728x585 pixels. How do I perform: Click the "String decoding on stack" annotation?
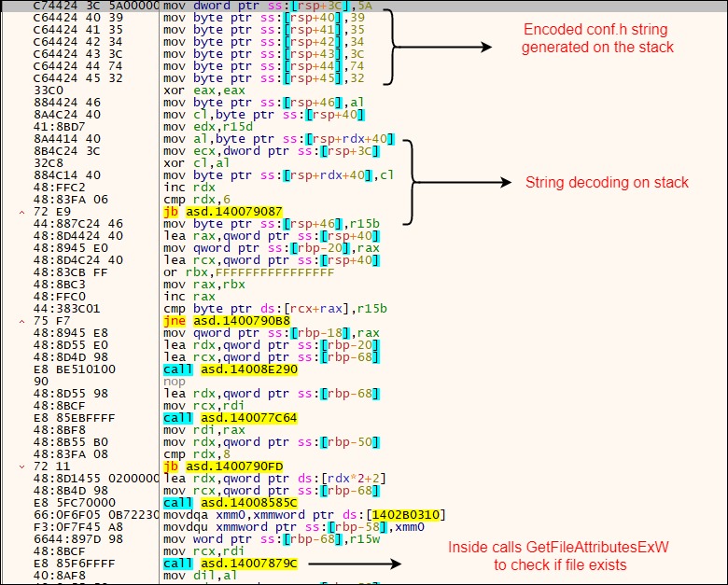(x=607, y=182)
